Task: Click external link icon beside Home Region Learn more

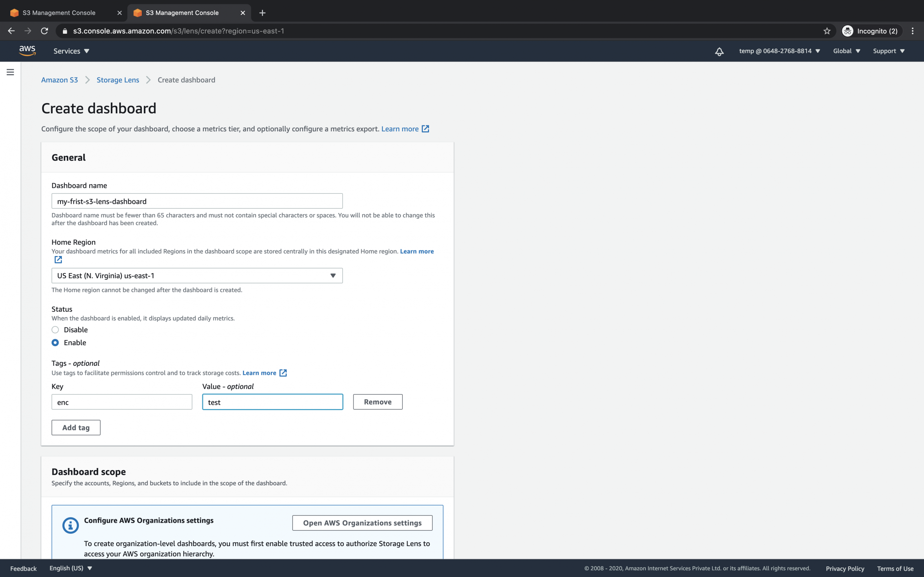Action: (58, 260)
